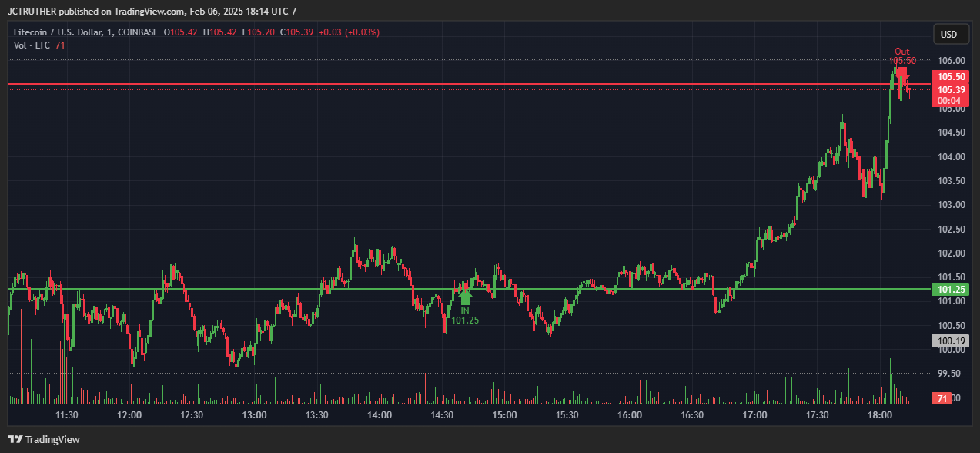Click the O105.42 open value
The width and height of the screenshot is (980, 453).
point(180,32)
